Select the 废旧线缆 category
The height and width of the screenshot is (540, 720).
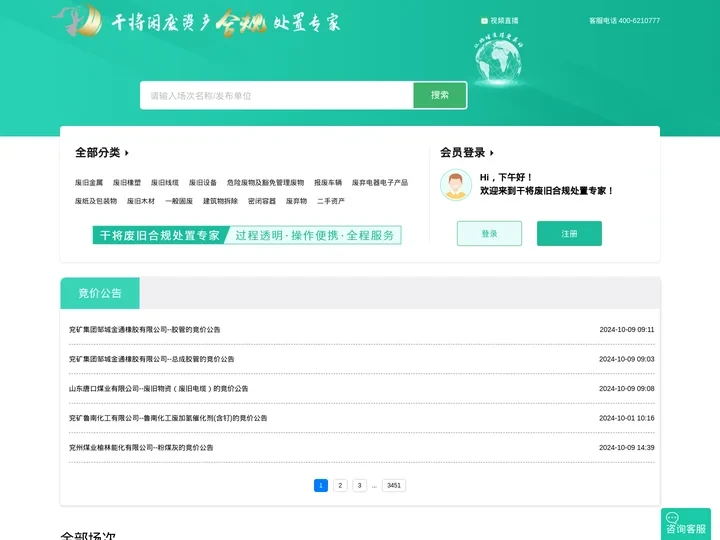click(x=165, y=183)
